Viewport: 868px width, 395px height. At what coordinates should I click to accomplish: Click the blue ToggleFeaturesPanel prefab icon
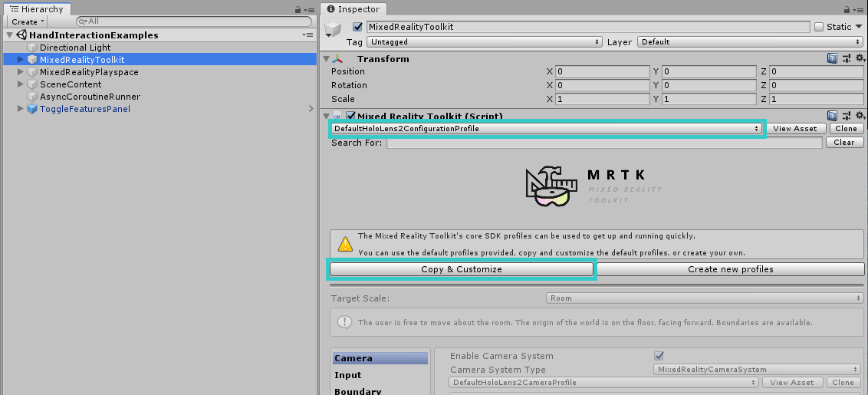tap(32, 109)
